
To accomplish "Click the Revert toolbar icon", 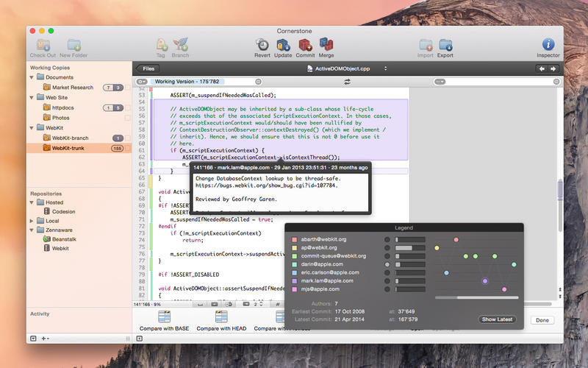I will 262,45.
